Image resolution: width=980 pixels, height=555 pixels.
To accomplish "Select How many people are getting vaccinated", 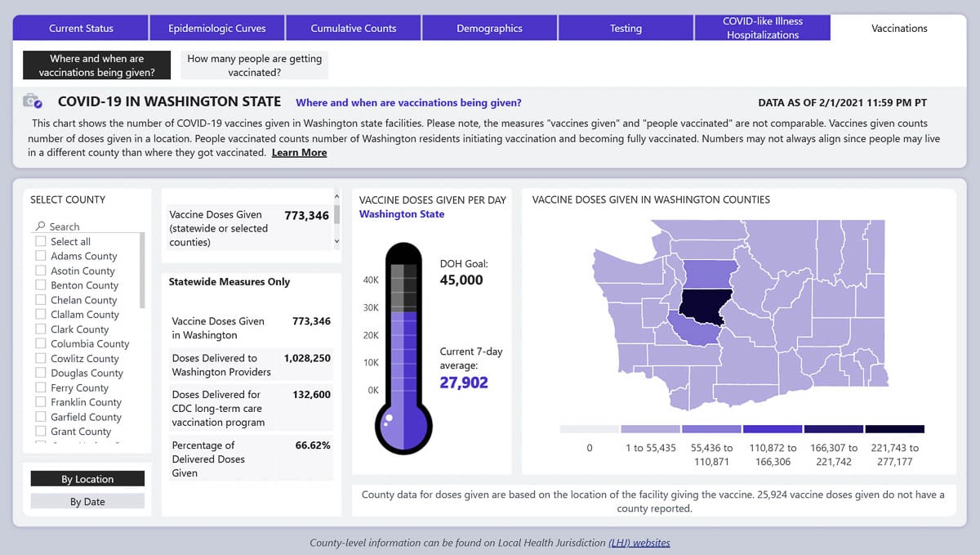I will click(254, 65).
